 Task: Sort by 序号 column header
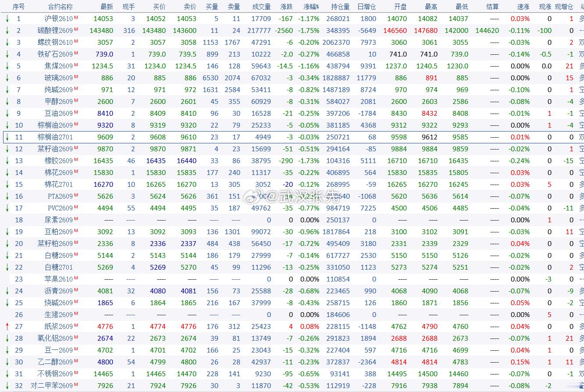coord(18,7)
